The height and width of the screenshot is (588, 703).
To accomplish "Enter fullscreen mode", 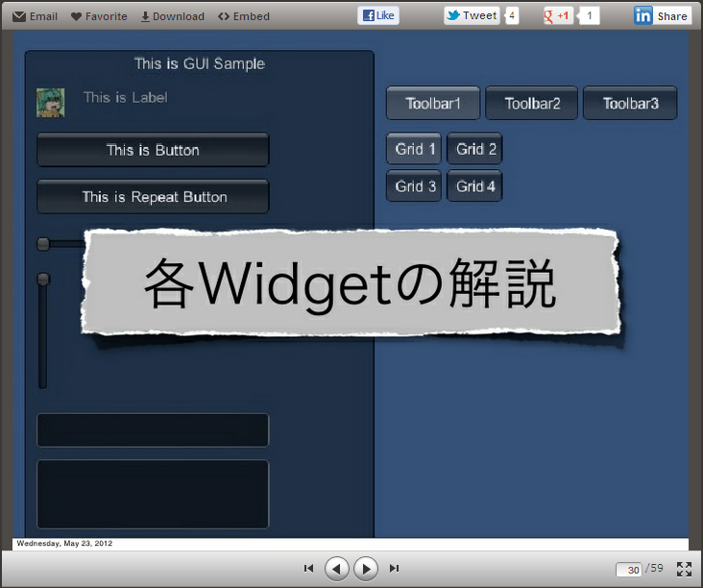I will pos(684,569).
